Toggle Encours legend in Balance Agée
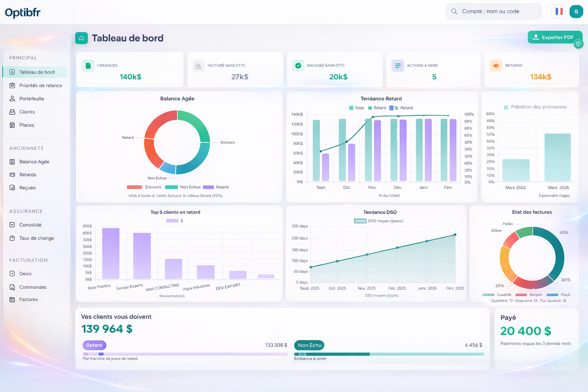588x392 pixels. point(144,187)
